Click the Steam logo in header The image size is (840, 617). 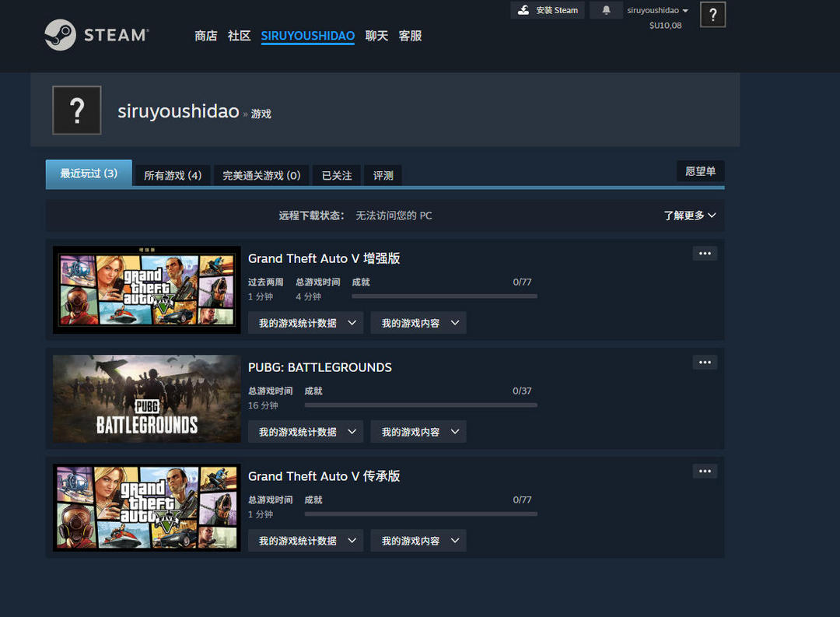(x=96, y=35)
